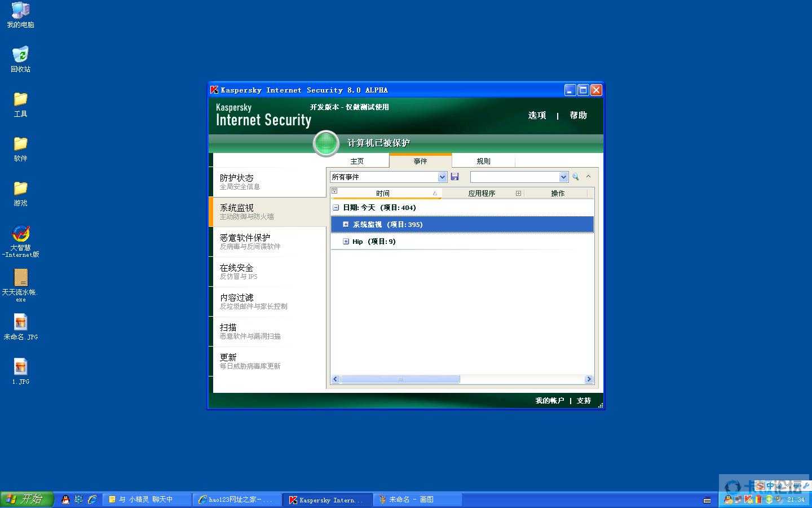The width and height of the screenshot is (812, 508).
Task: Collapse the 日期: 今天 group
Action: (336, 208)
